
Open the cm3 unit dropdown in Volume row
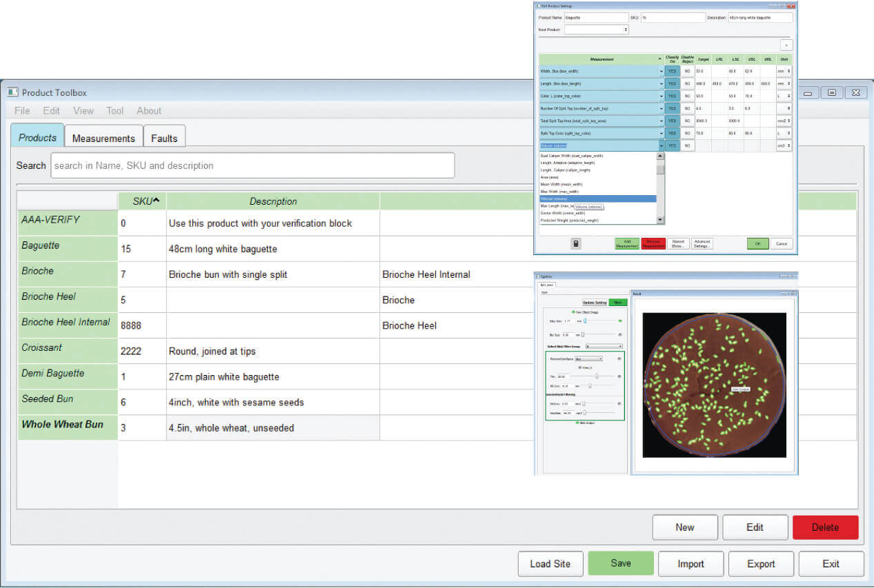[784, 145]
